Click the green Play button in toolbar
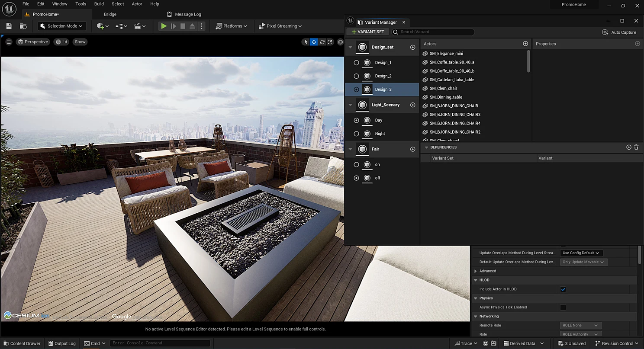This screenshot has height=349, width=644. [164, 26]
